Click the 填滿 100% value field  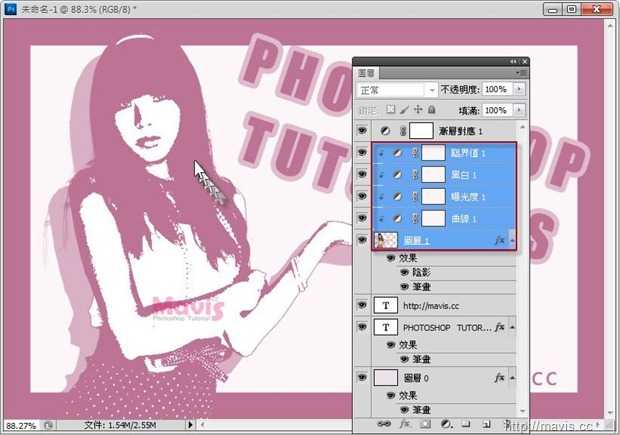click(x=497, y=110)
